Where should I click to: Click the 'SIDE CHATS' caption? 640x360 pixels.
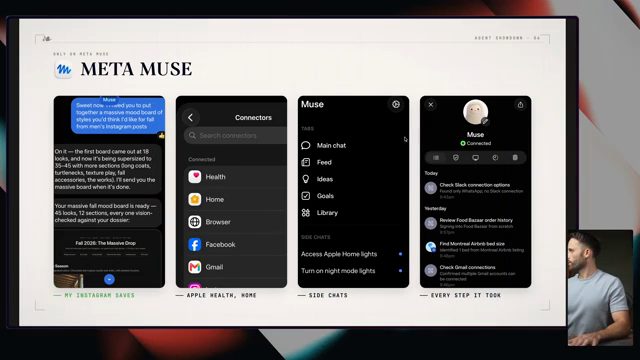tap(328, 295)
